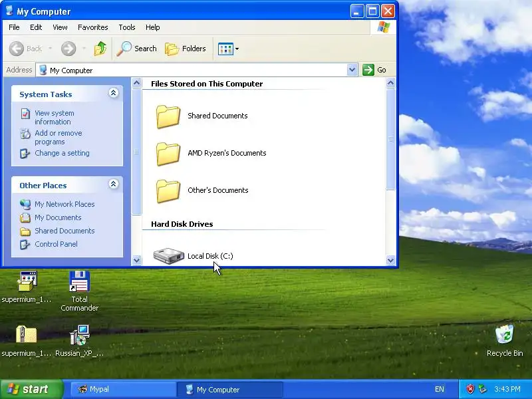Open the Favorites menu

pyautogui.click(x=92, y=27)
